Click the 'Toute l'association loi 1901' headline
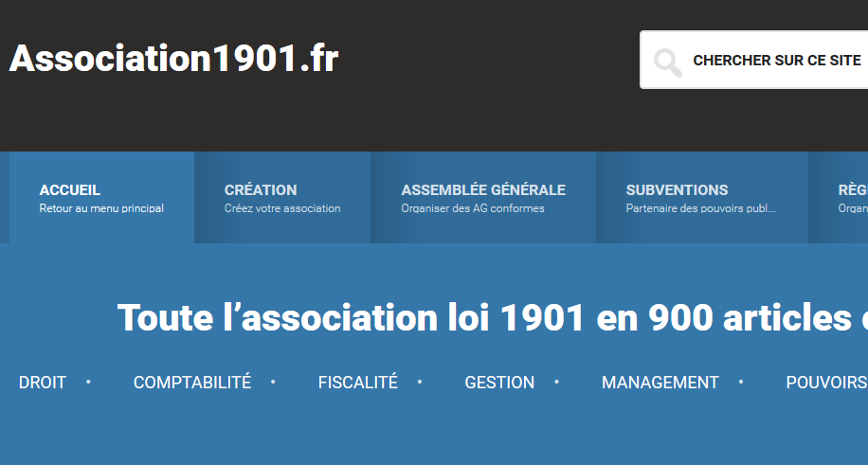Image resolution: width=868 pixels, height=465 pixels. pyautogui.click(x=493, y=318)
